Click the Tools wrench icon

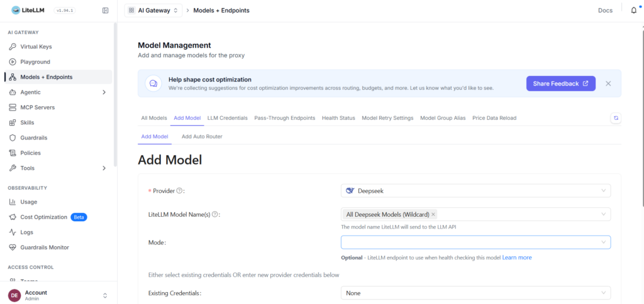(x=13, y=168)
